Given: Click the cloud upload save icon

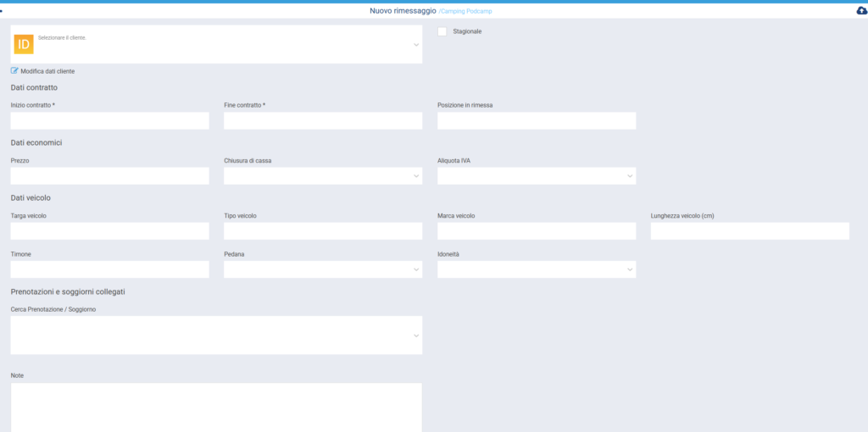Looking at the screenshot, I should click(x=861, y=11).
